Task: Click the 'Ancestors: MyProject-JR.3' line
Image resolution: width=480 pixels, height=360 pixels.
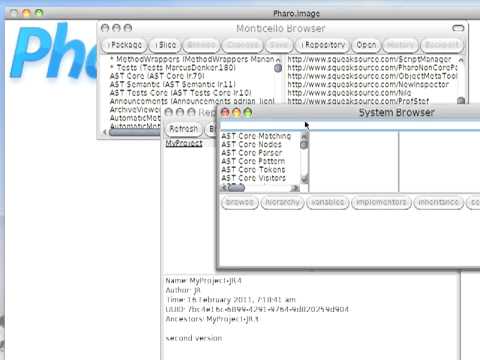Action: click(212, 319)
